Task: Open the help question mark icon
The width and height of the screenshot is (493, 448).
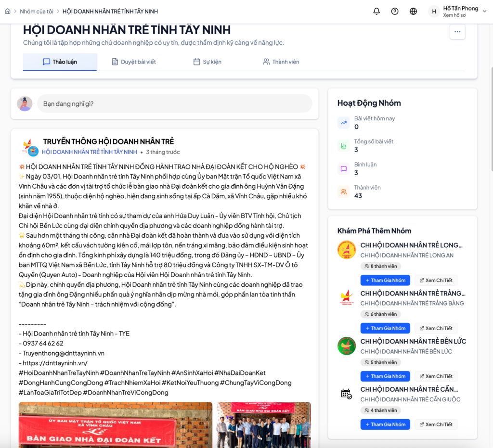Action: pos(395,12)
